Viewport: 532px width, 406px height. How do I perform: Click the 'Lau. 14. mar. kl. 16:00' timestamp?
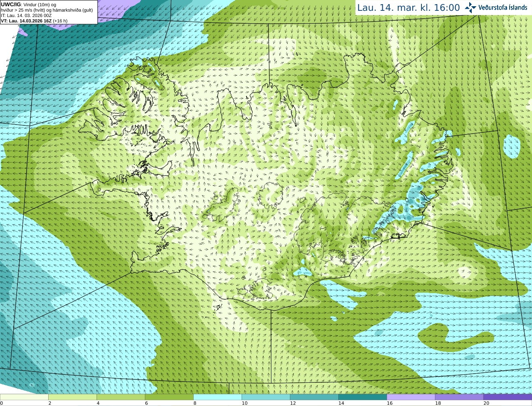point(409,7)
